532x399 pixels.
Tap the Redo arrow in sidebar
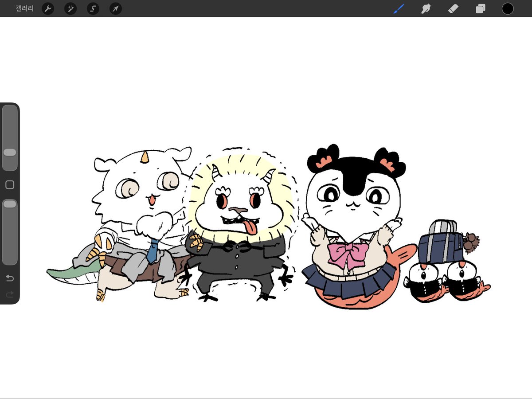[x=10, y=294]
